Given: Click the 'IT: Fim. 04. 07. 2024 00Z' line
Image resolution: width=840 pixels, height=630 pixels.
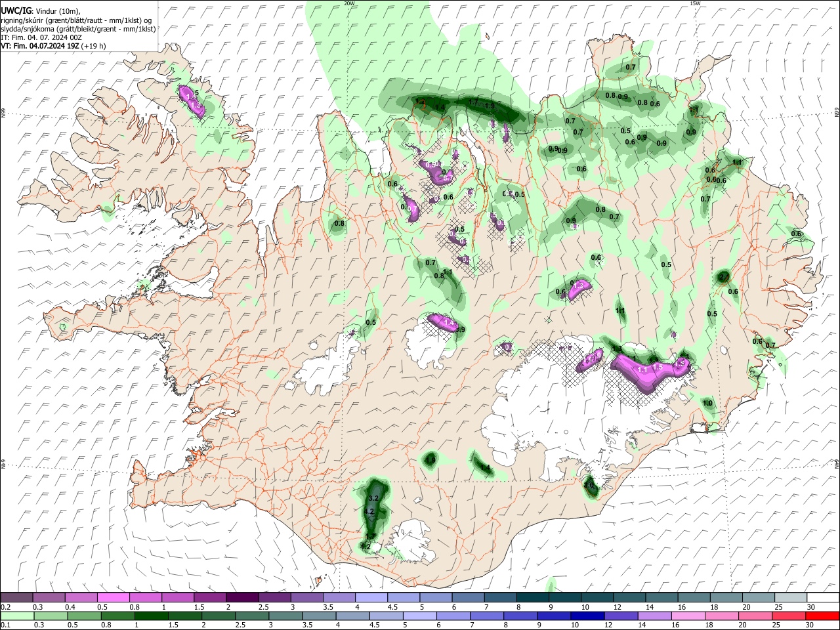Looking at the screenshot, I should [41, 37].
